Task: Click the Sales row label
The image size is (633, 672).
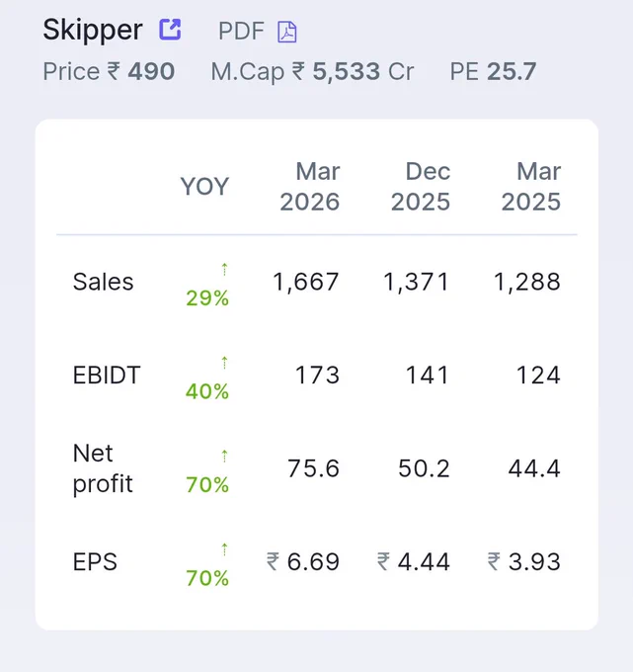Action: click(104, 282)
